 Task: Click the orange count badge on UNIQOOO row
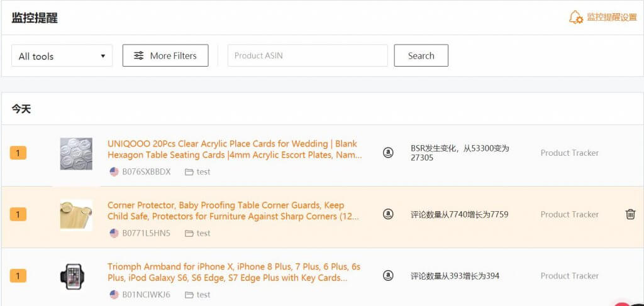tap(18, 153)
